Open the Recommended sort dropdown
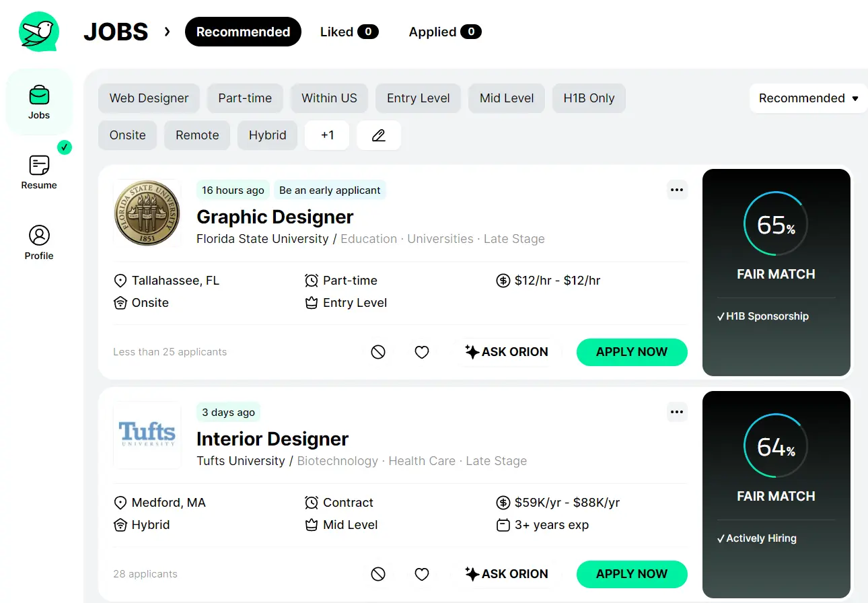The height and width of the screenshot is (603, 868). (x=807, y=98)
